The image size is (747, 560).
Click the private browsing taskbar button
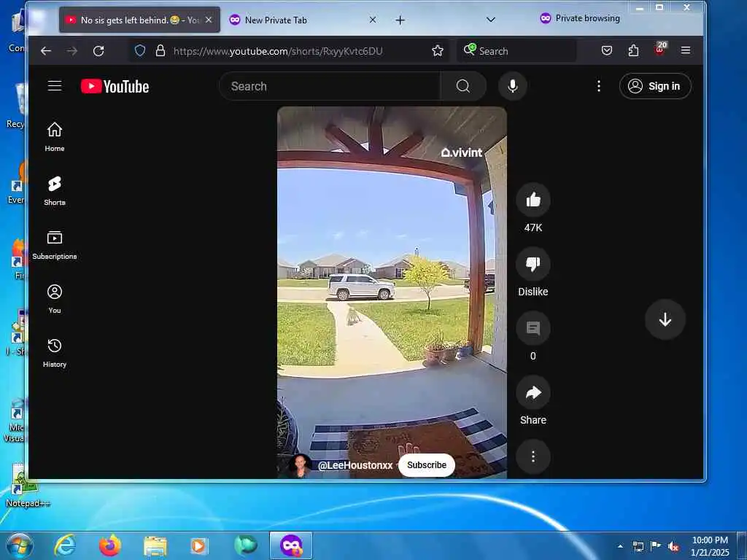pos(291,545)
